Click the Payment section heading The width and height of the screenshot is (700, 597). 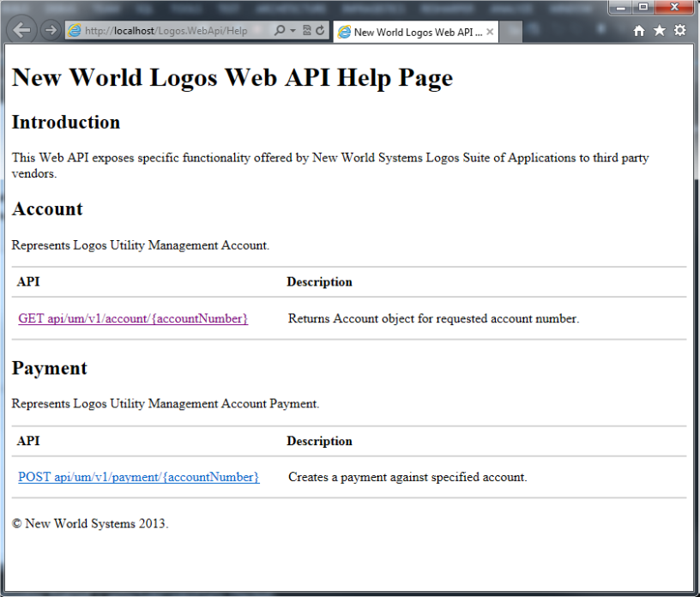click(x=50, y=368)
